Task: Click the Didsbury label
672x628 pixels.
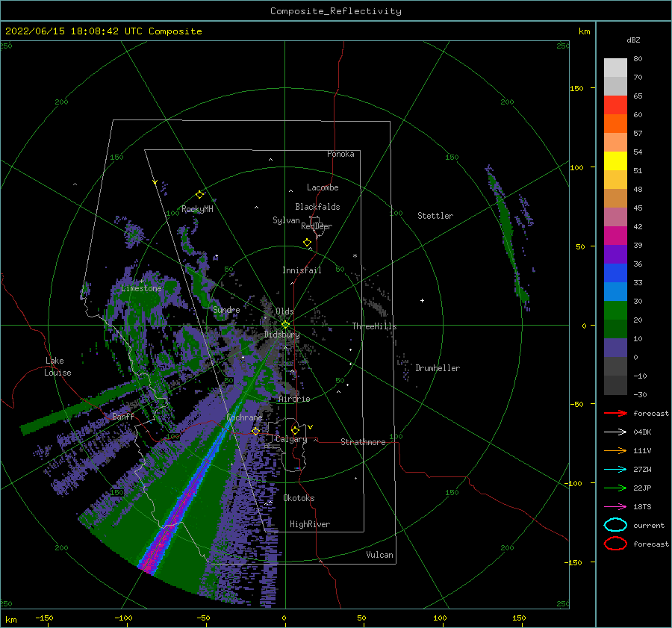Action: [281, 335]
